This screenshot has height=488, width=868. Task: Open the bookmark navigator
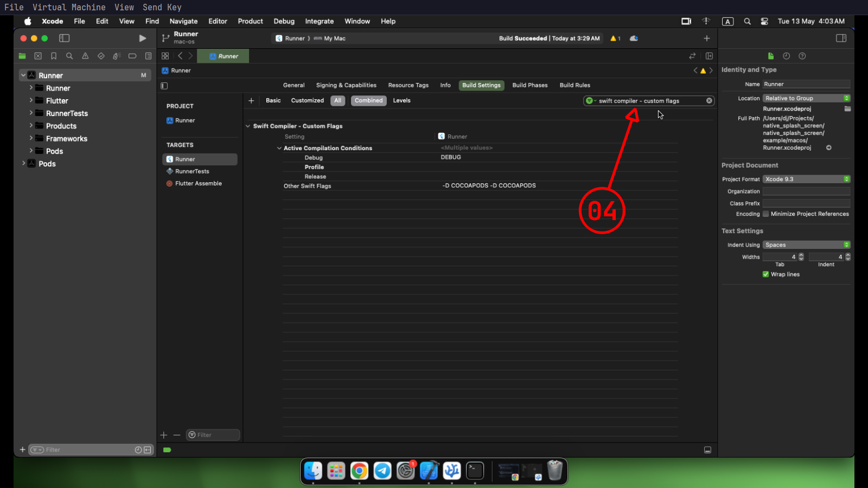[54, 56]
